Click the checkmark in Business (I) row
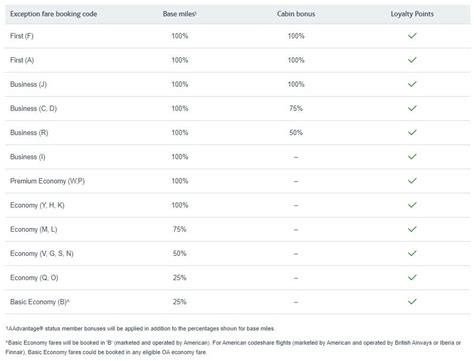 412,157
